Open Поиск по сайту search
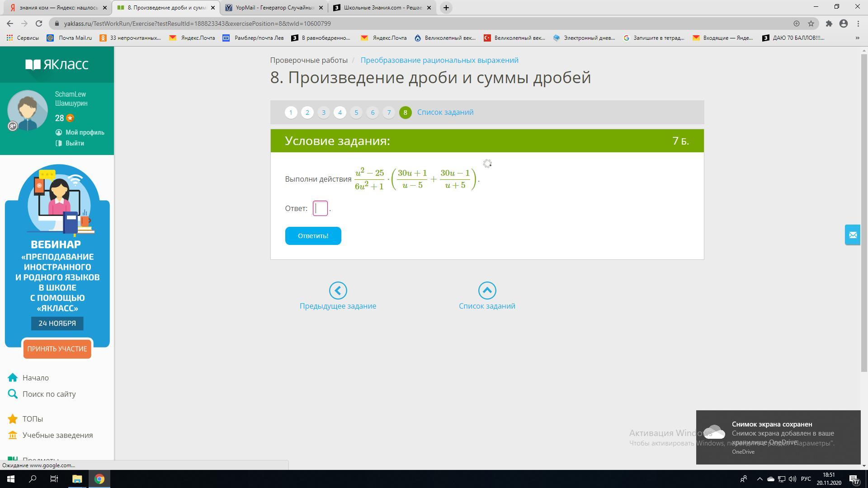Image resolution: width=868 pixels, height=488 pixels. (x=49, y=394)
